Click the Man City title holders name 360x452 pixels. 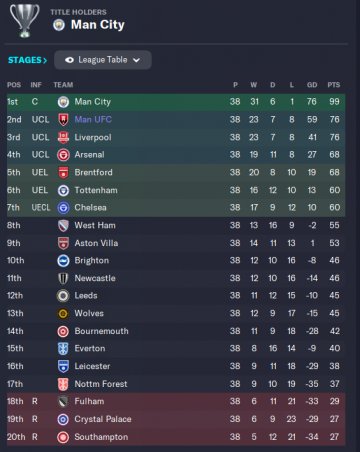[x=98, y=25]
